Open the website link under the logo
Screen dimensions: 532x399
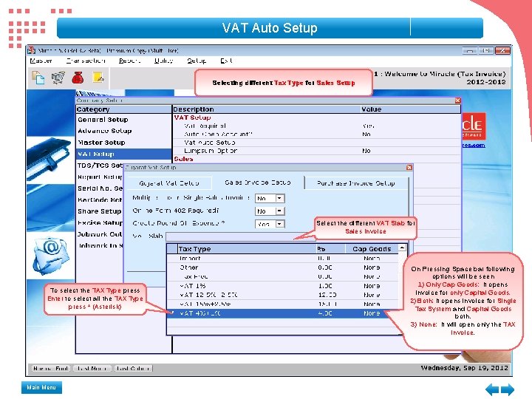pyautogui.click(x=474, y=146)
